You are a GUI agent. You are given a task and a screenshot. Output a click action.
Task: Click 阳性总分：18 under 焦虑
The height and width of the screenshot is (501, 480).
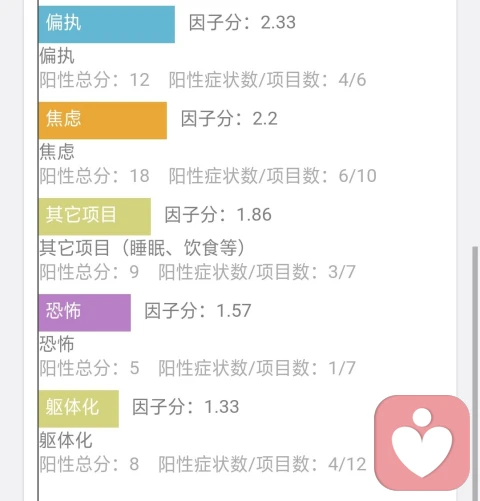[x=95, y=176]
